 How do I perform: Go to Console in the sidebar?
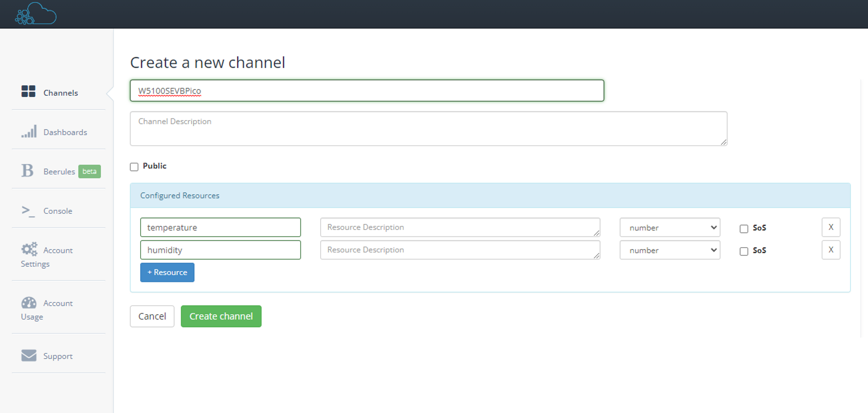tap(59, 211)
